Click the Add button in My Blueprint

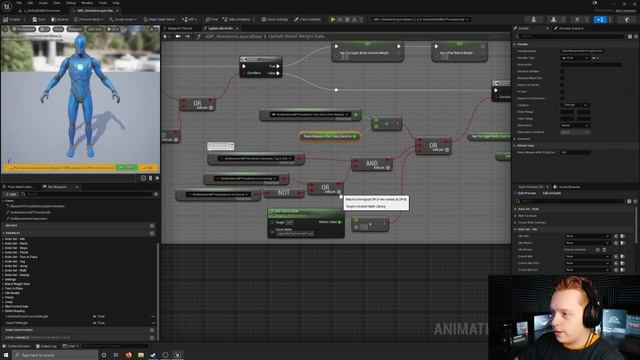[11, 194]
